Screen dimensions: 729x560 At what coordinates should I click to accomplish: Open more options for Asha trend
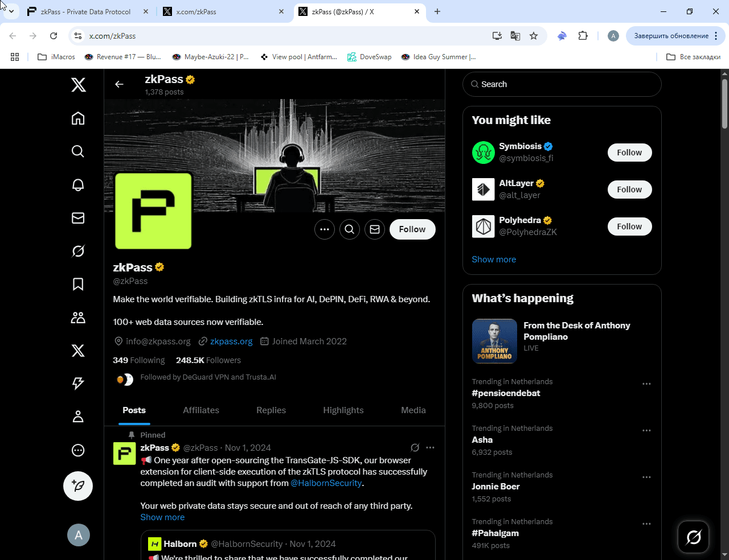pyautogui.click(x=646, y=431)
